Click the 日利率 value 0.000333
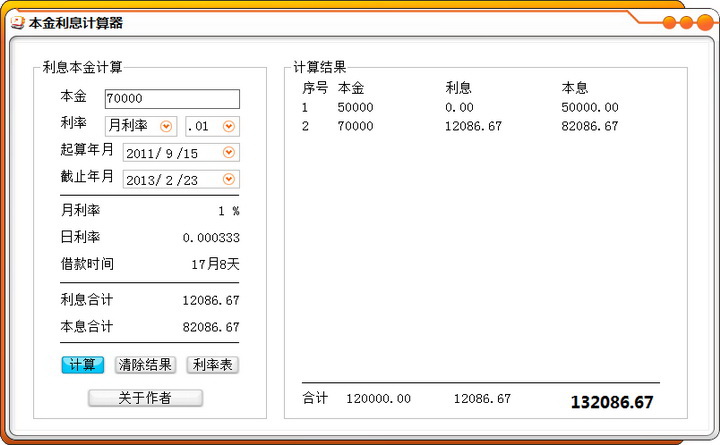The height and width of the screenshot is (445, 720). [211, 238]
